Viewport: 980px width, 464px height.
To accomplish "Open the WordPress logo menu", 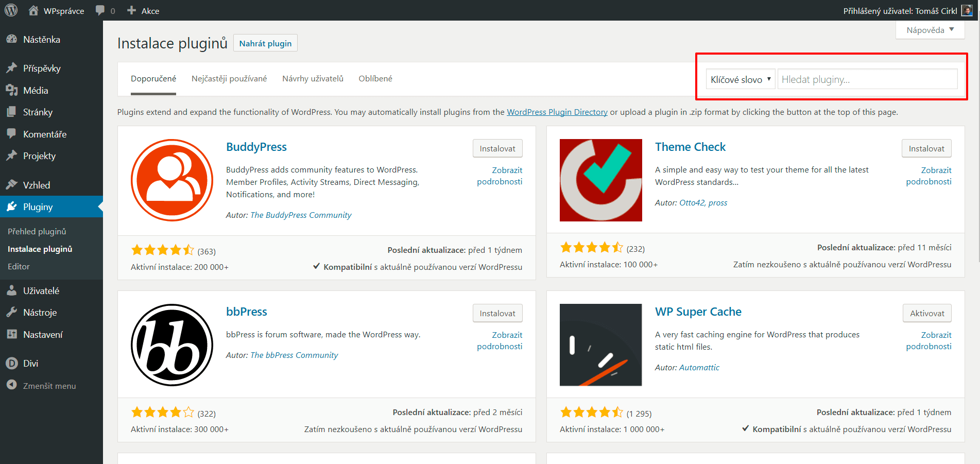I will 11,10.
